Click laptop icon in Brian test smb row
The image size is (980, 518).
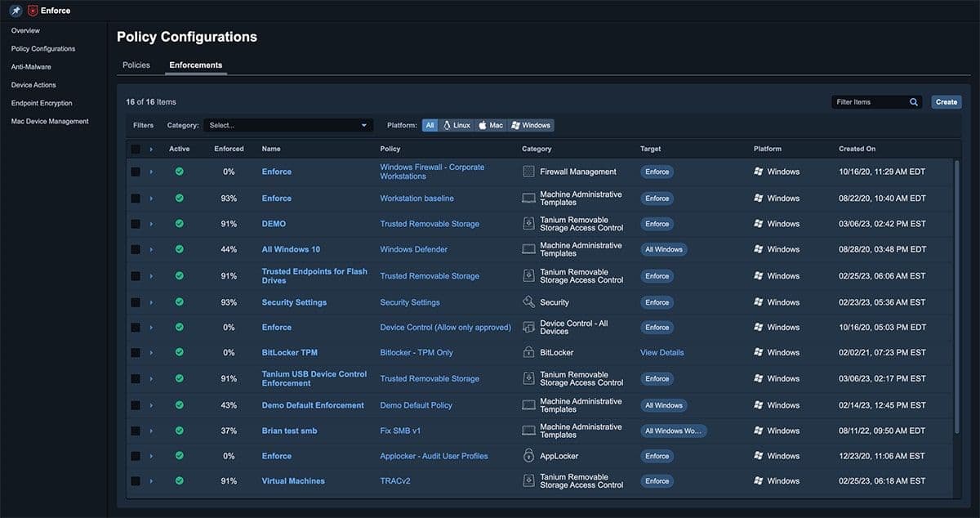(x=528, y=431)
